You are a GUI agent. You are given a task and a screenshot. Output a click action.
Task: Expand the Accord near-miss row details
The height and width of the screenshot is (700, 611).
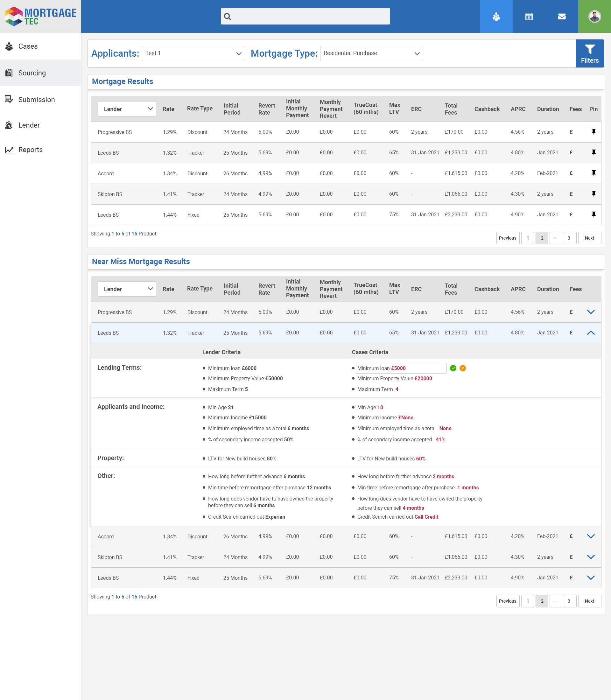click(x=591, y=536)
